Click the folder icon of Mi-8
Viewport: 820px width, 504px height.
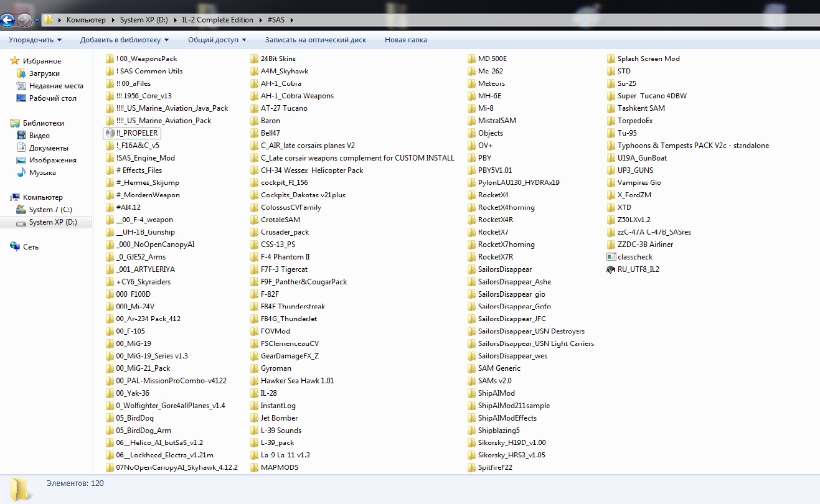tap(472, 108)
